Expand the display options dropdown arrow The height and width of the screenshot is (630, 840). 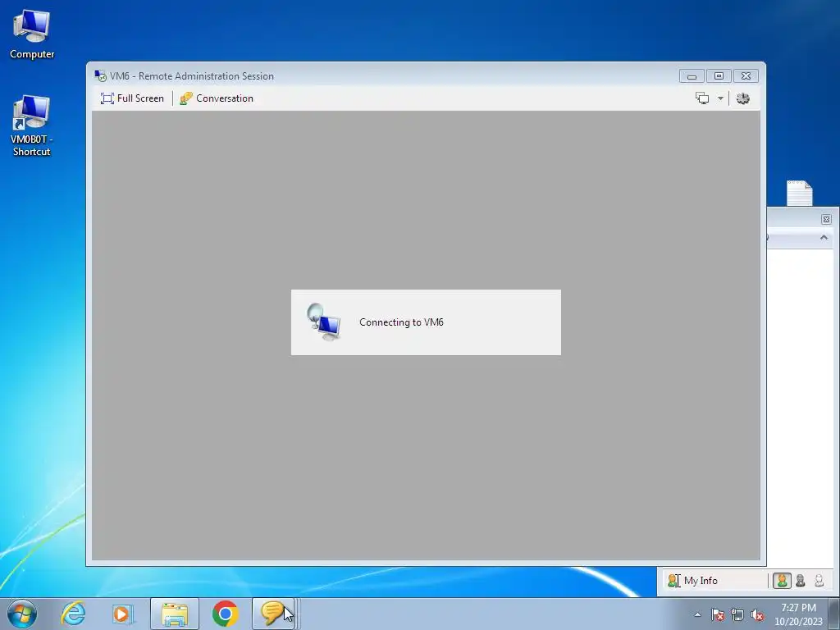point(720,98)
